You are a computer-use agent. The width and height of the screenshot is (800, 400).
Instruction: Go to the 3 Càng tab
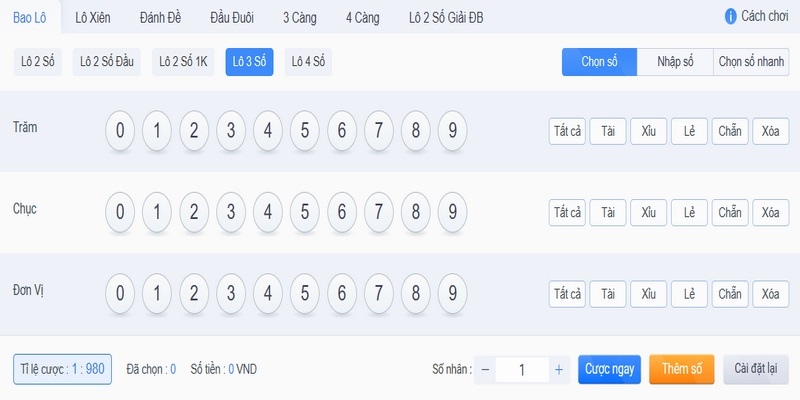[299, 18]
